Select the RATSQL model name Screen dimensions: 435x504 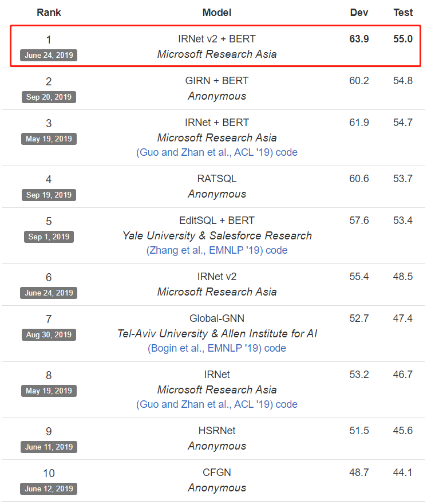pyautogui.click(x=217, y=179)
